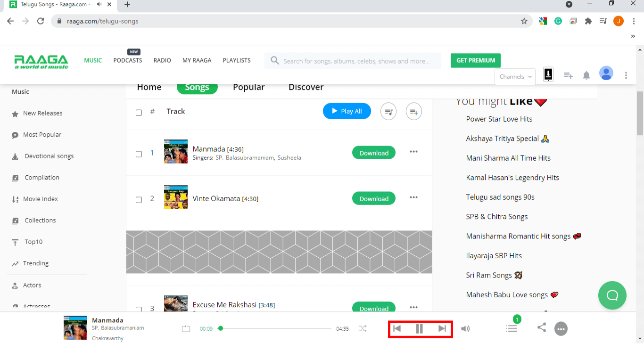Click the now-playing Manmada album thumbnail

[75, 328]
